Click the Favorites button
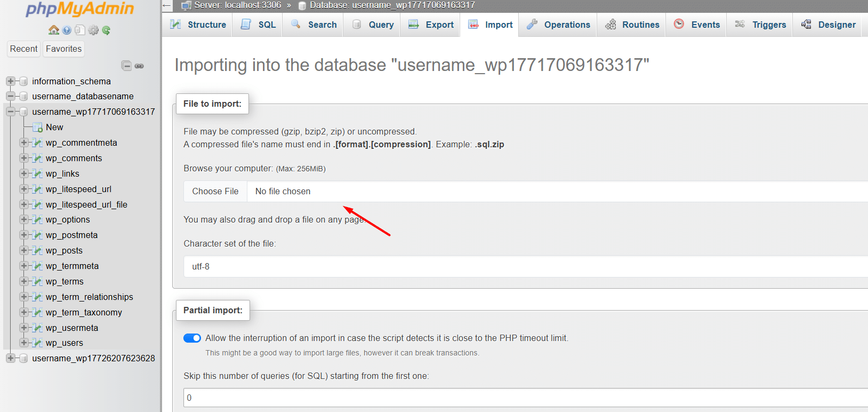The width and height of the screenshot is (868, 412). [63, 49]
